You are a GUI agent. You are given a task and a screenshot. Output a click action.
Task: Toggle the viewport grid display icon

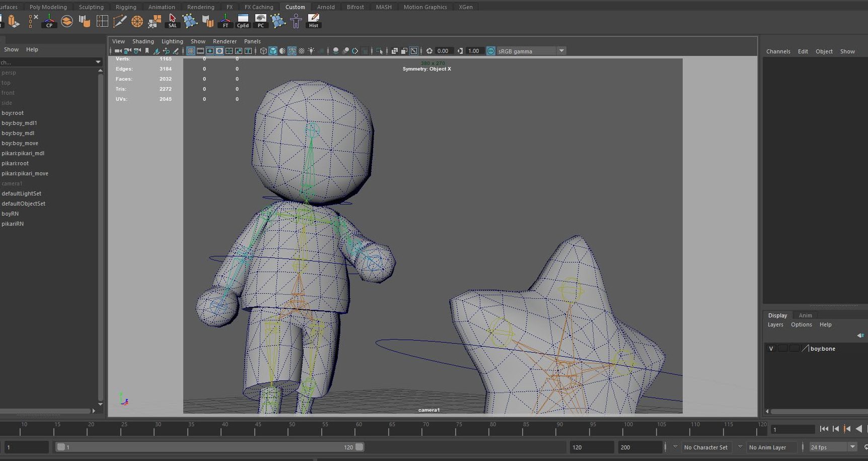coord(191,51)
